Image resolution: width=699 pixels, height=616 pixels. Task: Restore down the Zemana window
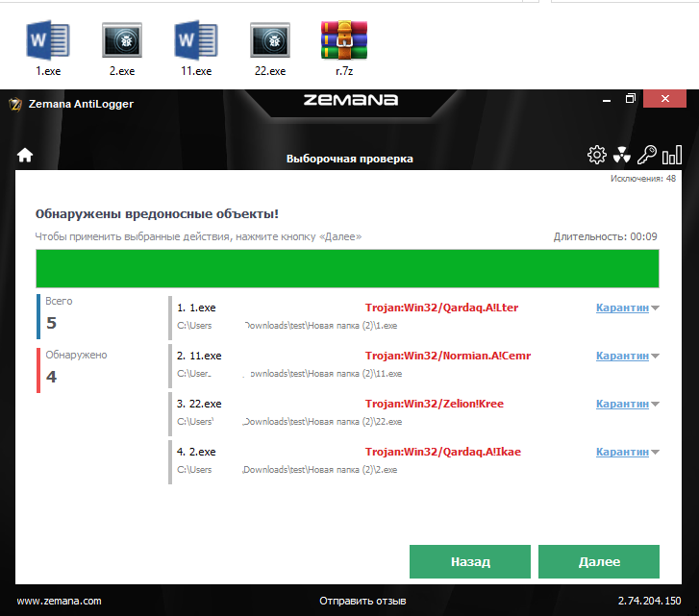pyautogui.click(x=630, y=98)
